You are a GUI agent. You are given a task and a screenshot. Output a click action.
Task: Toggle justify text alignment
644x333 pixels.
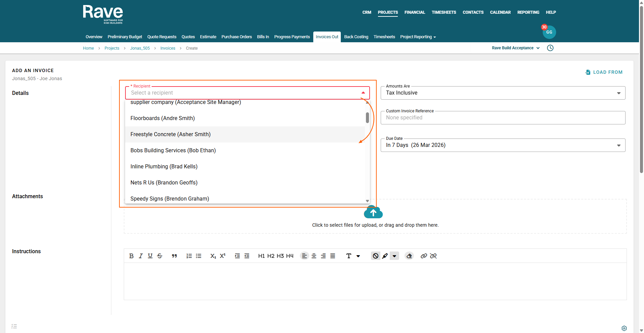pyautogui.click(x=333, y=256)
